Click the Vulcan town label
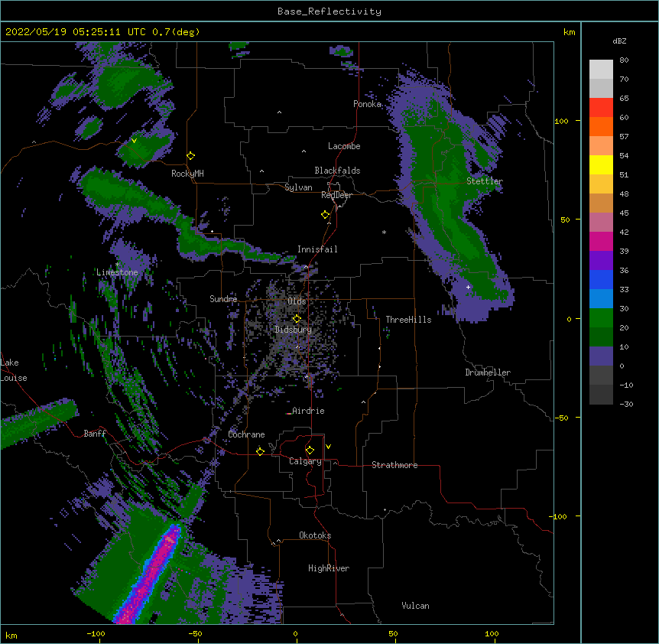The width and height of the screenshot is (659, 644). pos(415,606)
